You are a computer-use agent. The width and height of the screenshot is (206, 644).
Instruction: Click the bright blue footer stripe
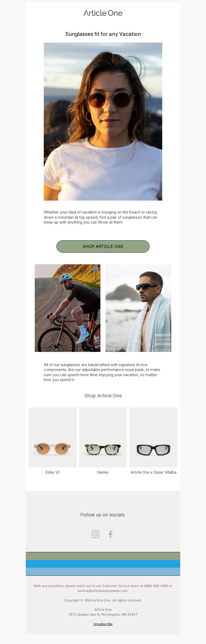[103, 564]
